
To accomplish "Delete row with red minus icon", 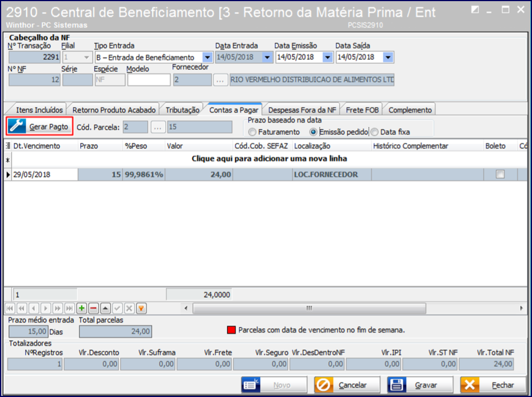I will click(94, 308).
